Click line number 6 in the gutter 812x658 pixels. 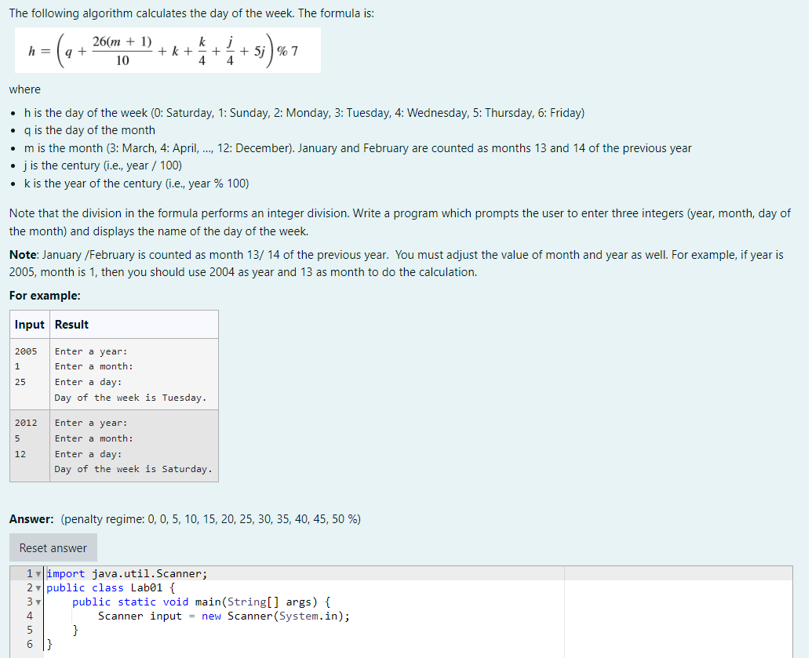click(x=29, y=644)
